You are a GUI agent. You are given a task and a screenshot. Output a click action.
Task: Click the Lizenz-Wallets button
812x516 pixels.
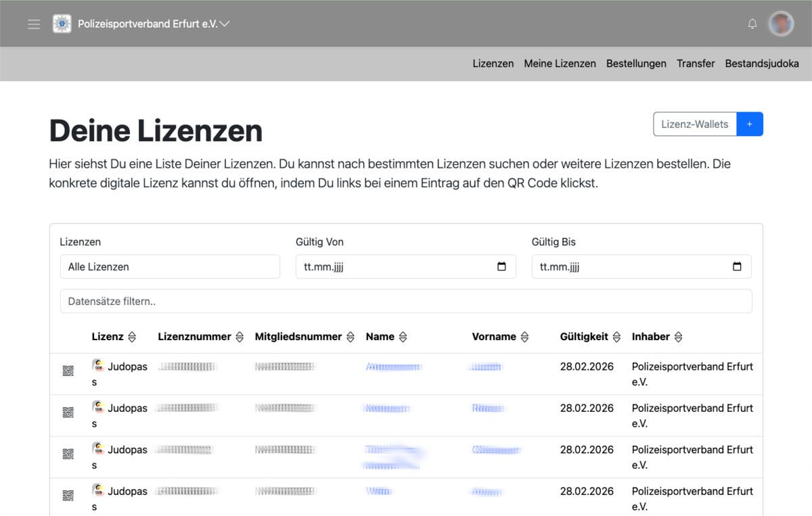(694, 124)
